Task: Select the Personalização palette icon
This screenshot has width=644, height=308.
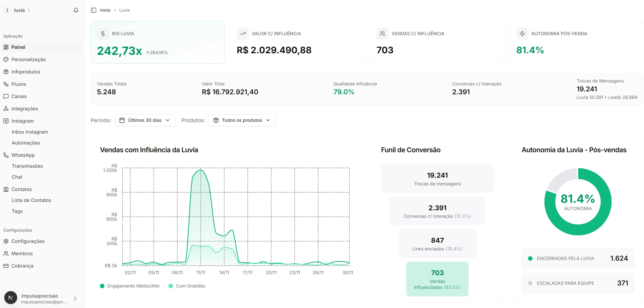Action: click(6, 59)
